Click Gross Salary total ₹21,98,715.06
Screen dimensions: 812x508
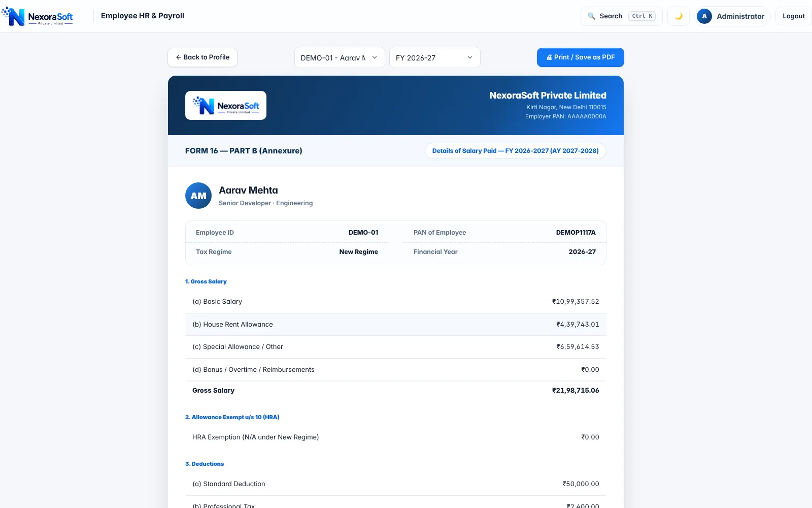coord(576,391)
